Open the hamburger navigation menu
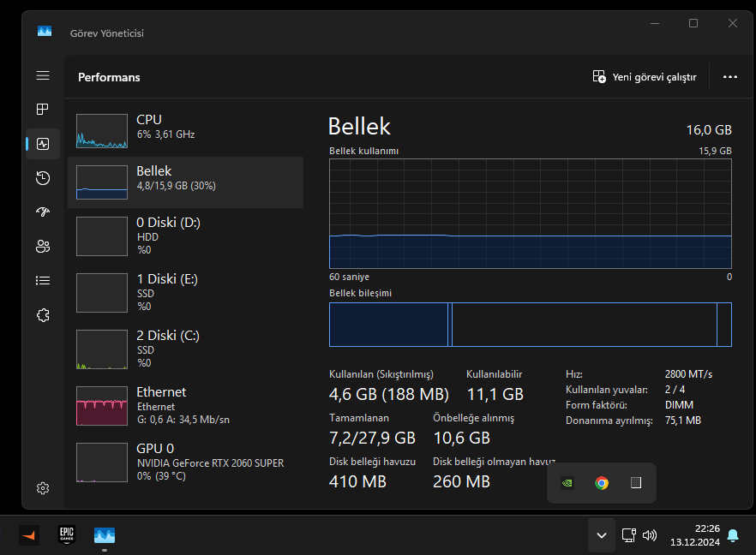 (43, 75)
